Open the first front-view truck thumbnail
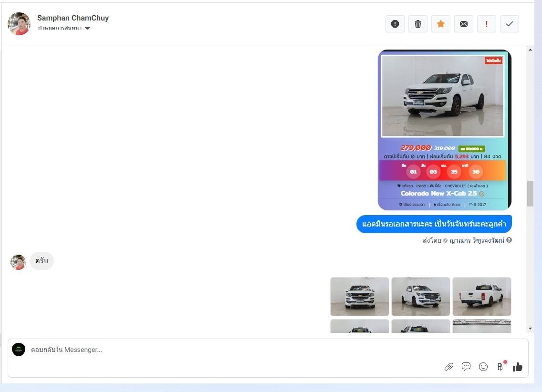This screenshot has height=392, width=542. tap(360, 297)
